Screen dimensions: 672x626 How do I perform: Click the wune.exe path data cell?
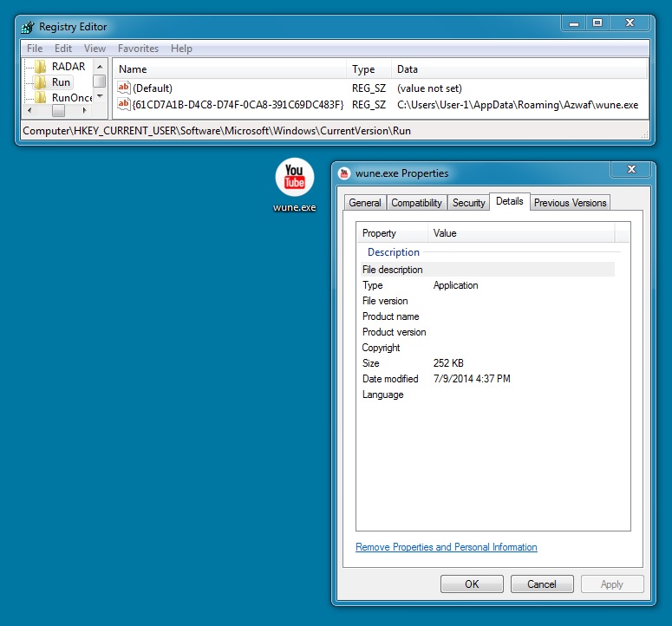coord(518,105)
